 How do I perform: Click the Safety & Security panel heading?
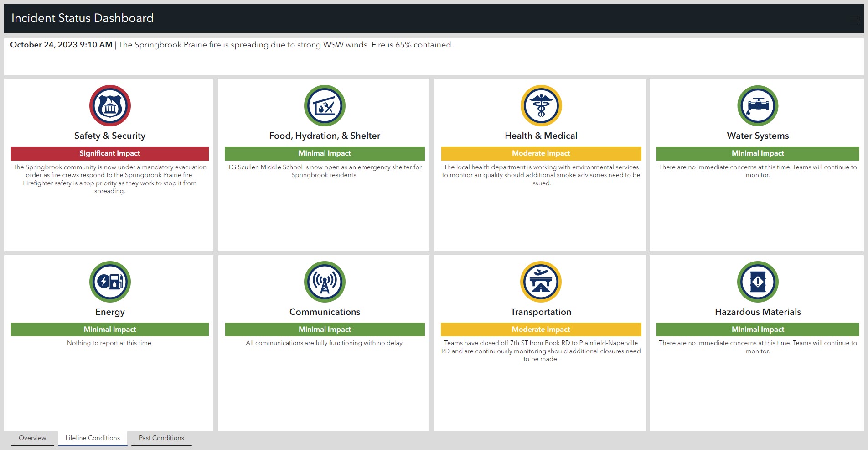[x=109, y=136]
